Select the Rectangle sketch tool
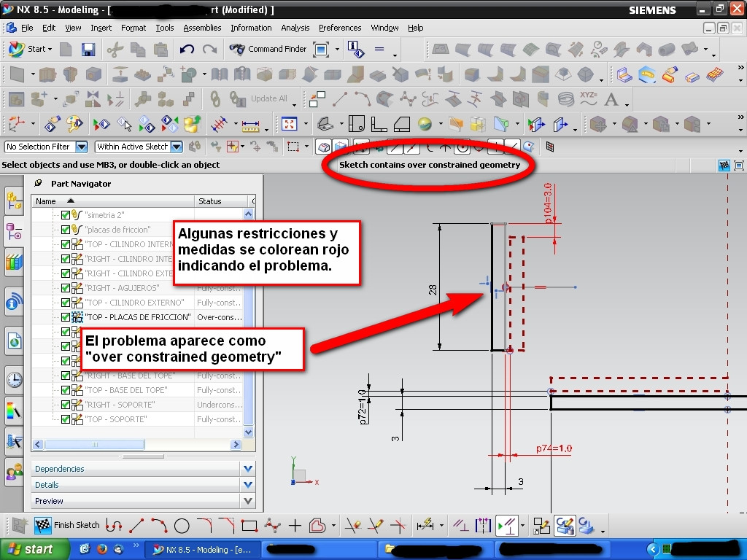 [x=249, y=525]
